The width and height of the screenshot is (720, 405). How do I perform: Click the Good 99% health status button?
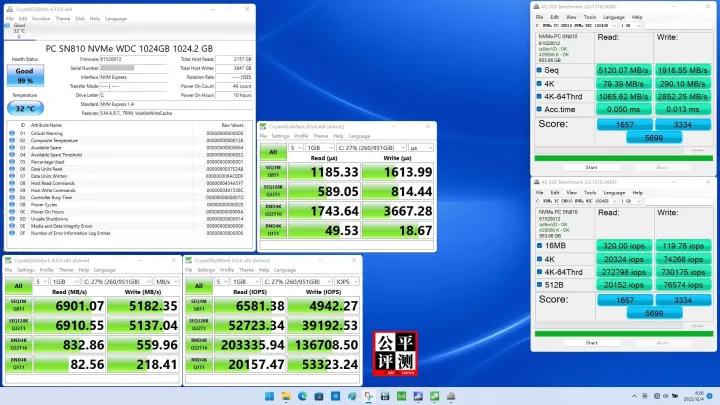[x=25, y=74]
